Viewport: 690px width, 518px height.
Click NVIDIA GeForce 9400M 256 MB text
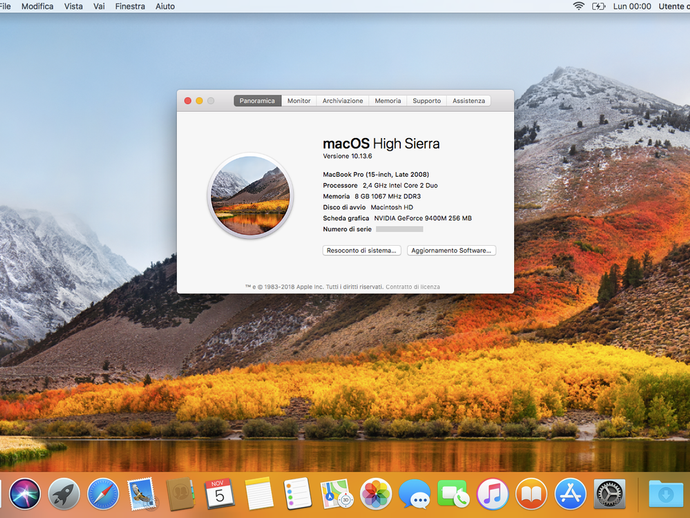(x=423, y=218)
